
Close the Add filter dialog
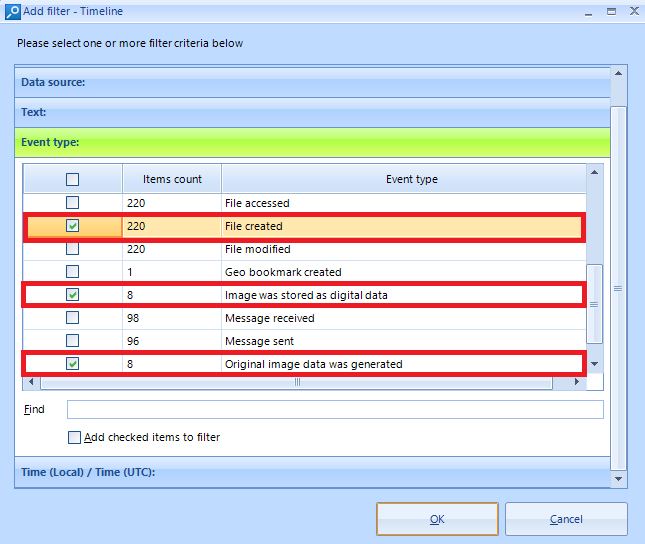(x=634, y=11)
